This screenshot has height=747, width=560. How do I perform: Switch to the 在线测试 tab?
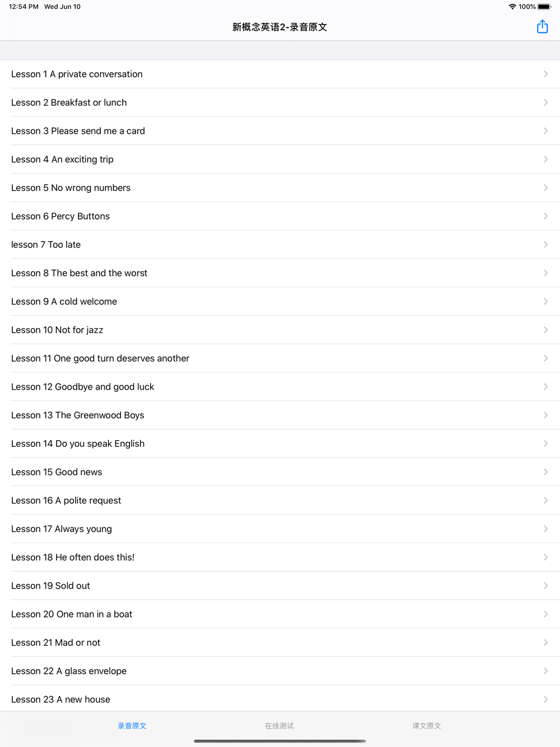(279, 726)
